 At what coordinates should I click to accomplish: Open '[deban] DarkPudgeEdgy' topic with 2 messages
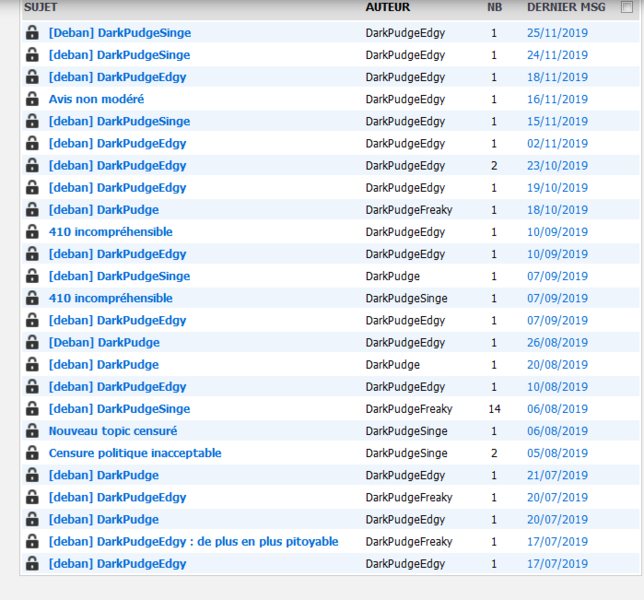pos(117,166)
